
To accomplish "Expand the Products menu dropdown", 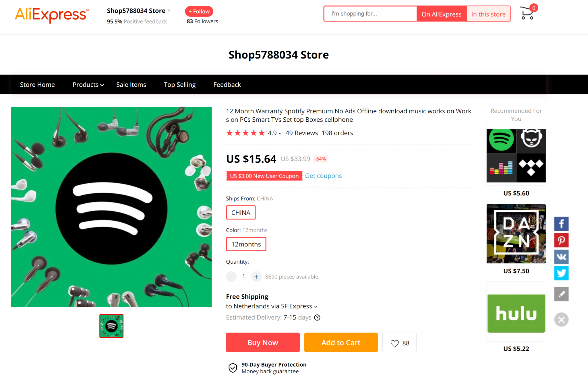I will (x=88, y=85).
